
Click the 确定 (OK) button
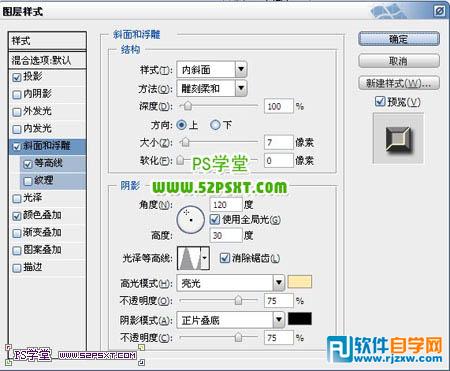[399, 39]
